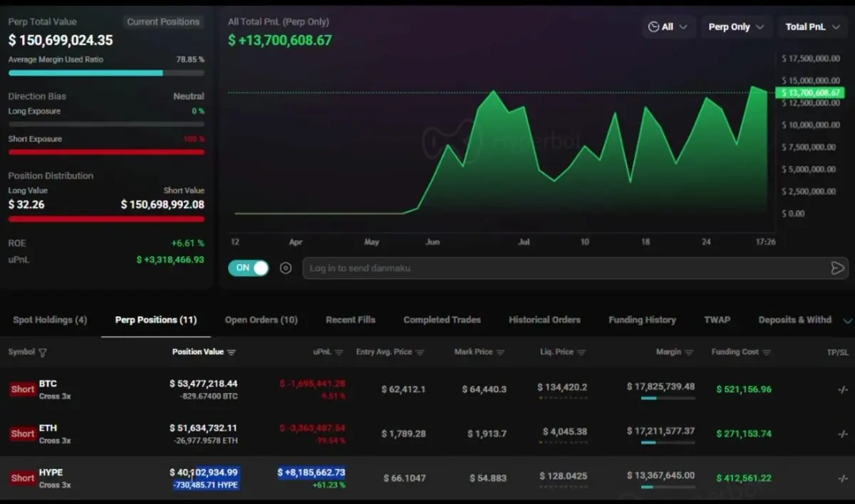Viewport: 855px width, 504px height.
Task: Click the Short Value $150,698,992.08
Action: (162, 205)
